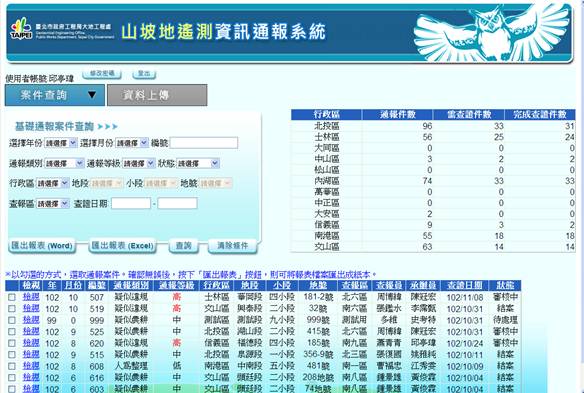Viewport: 584px width, 393px height.
Task: Open 檢視 link for case 999
Action: coord(31,320)
